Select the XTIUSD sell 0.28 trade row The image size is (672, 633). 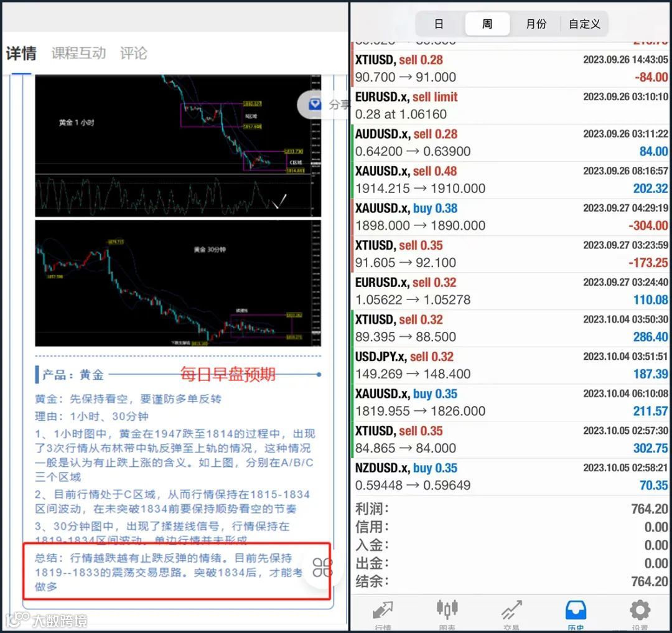click(x=511, y=68)
